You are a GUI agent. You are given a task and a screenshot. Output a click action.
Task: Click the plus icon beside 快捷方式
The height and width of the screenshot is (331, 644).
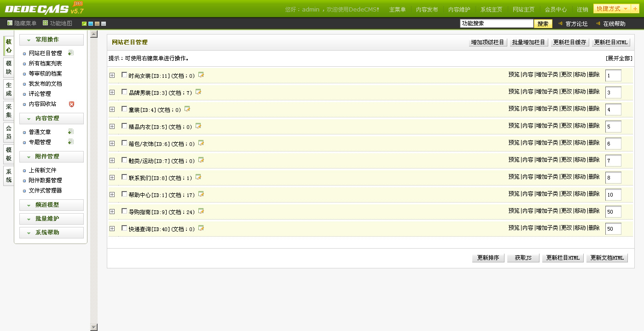[635, 9]
